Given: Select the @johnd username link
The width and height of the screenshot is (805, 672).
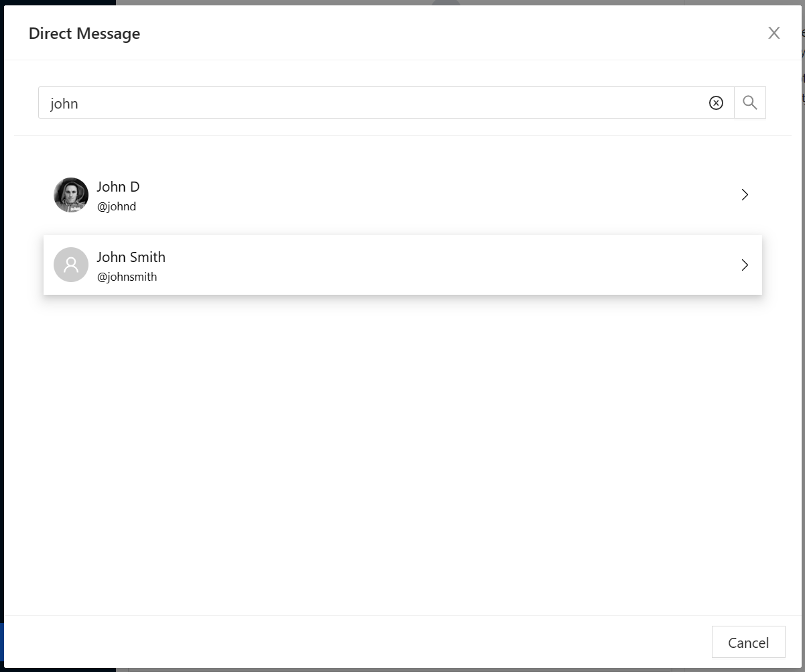Looking at the screenshot, I should [x=117, y=206].
